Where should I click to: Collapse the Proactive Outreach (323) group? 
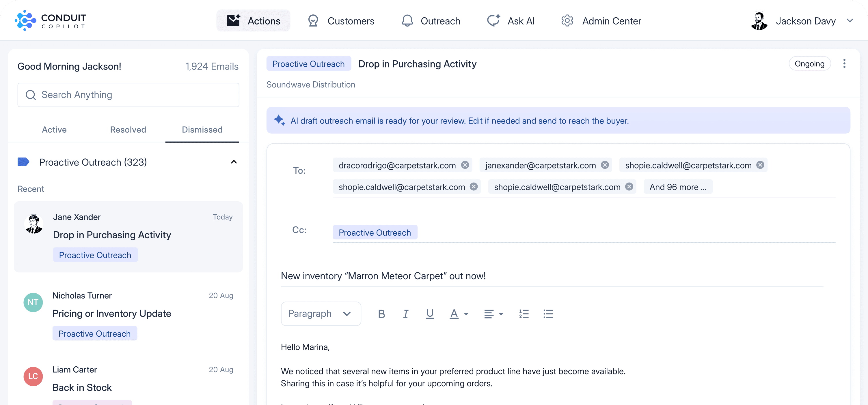coord(234,162)
